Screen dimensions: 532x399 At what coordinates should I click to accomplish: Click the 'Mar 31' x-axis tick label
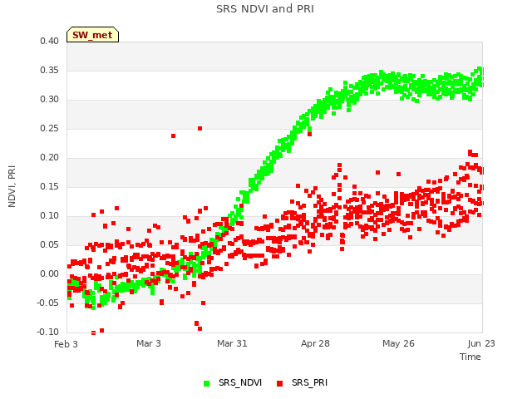232,343
